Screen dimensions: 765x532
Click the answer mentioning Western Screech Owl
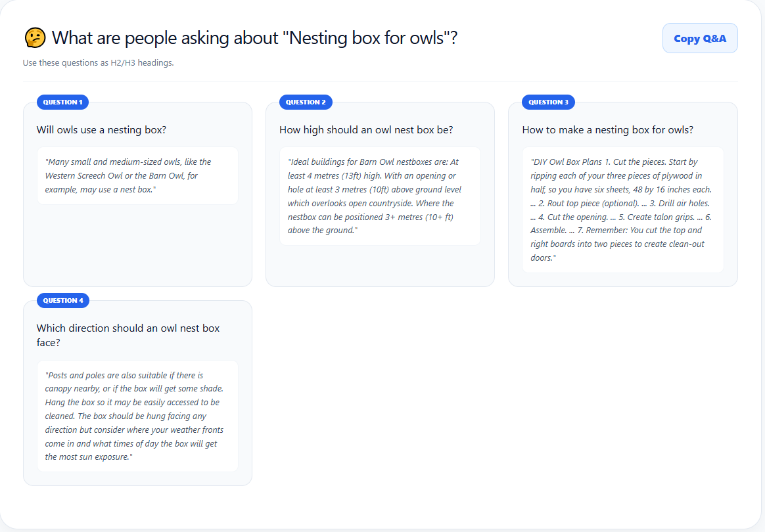[x=137, y=175]
